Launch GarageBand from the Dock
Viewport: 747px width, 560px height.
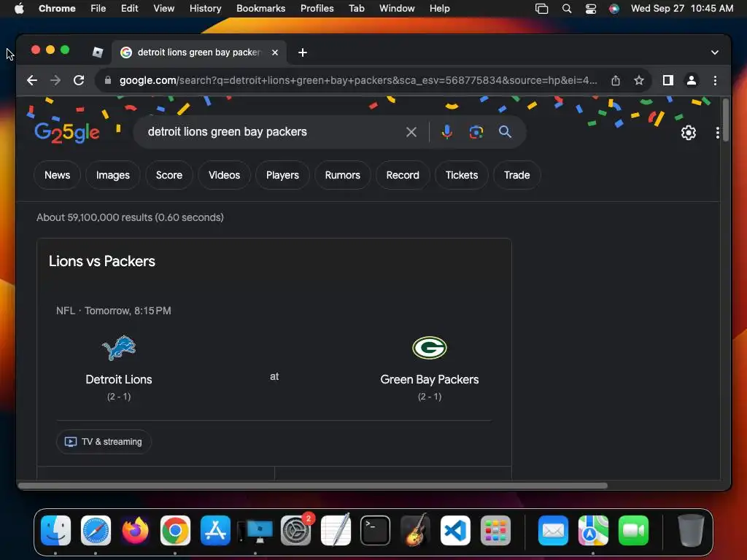click(x=415, y=530)
